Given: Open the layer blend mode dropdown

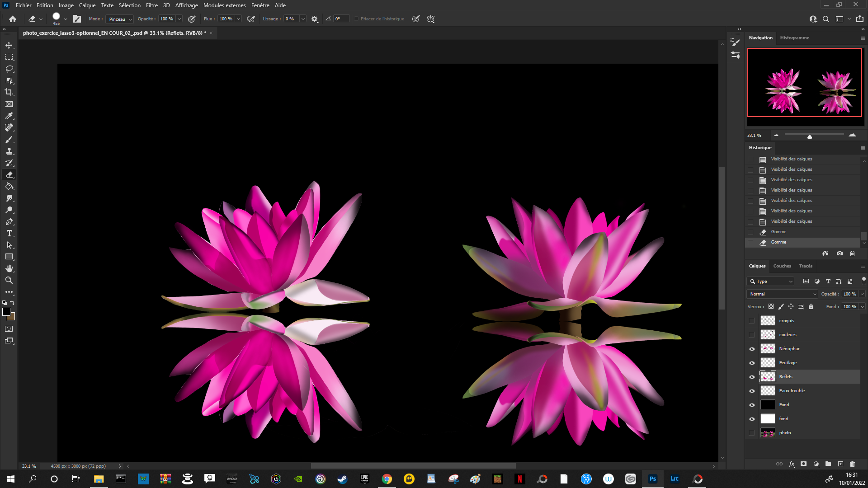Looking at the screenshot, I should 783,294.
